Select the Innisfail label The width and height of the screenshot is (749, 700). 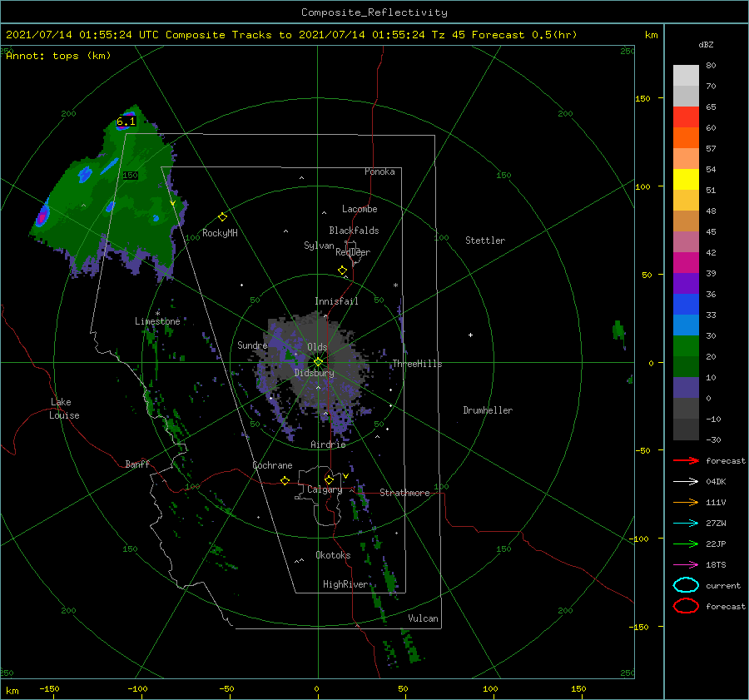[336, 301]
